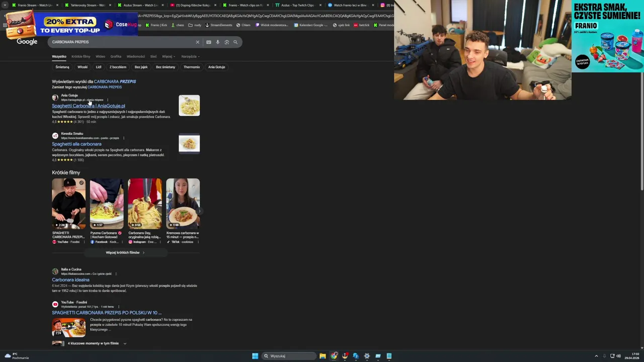Screen dimensions: 644x362
Task: Select the Krótkie filmy results tab
Action: click(80, 56)
